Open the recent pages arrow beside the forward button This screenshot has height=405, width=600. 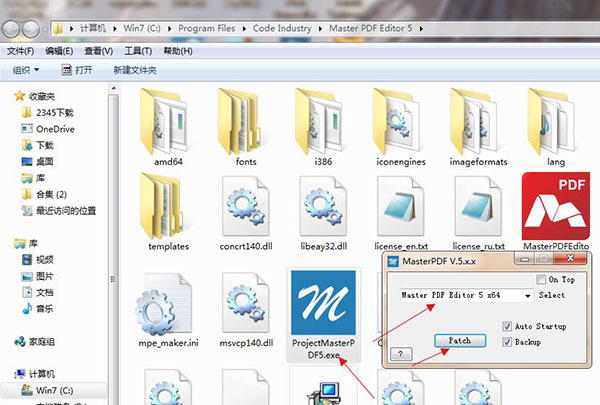click(45, 29)
